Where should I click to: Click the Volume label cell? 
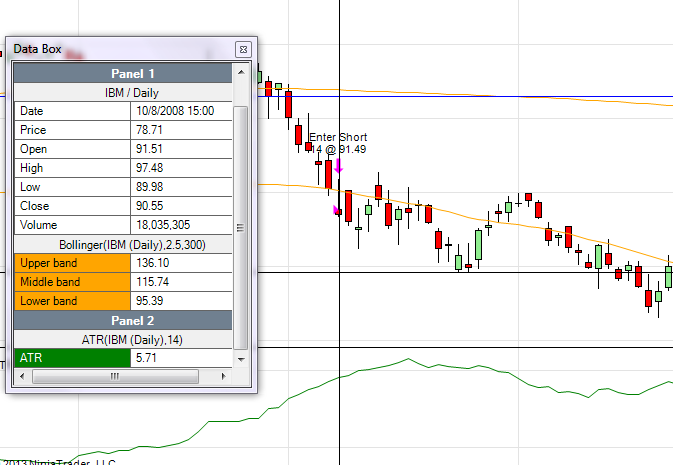pos(72,225)
